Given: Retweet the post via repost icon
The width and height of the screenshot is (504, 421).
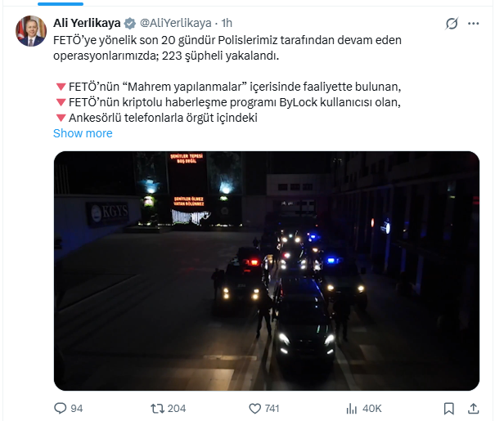Looking at the screenshot, I should pyautogui.click(x=157, y=409).
